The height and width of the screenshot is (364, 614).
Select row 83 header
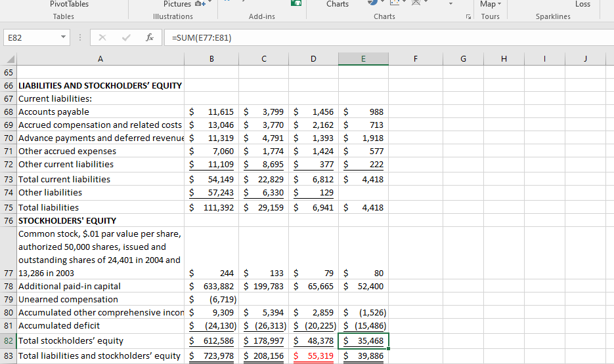(x=9, y=355)
